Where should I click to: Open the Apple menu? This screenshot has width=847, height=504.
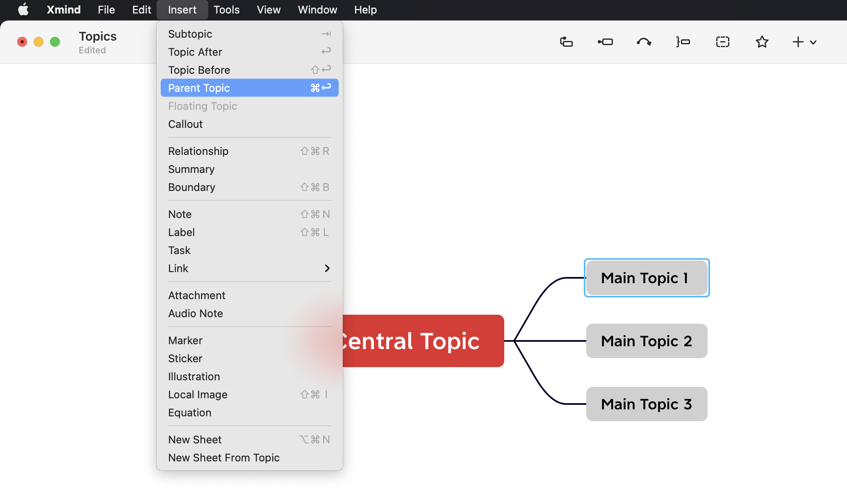[x=23, y=9]
